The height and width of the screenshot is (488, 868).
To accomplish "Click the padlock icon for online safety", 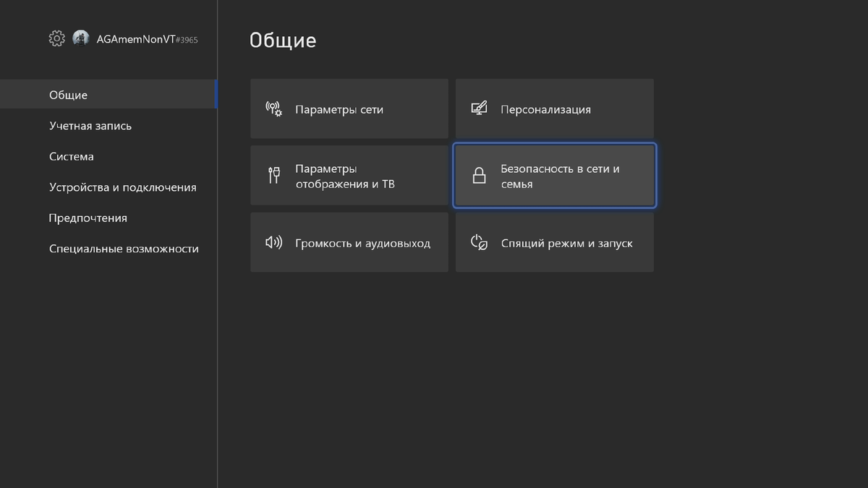I will [x=478, y=175].
